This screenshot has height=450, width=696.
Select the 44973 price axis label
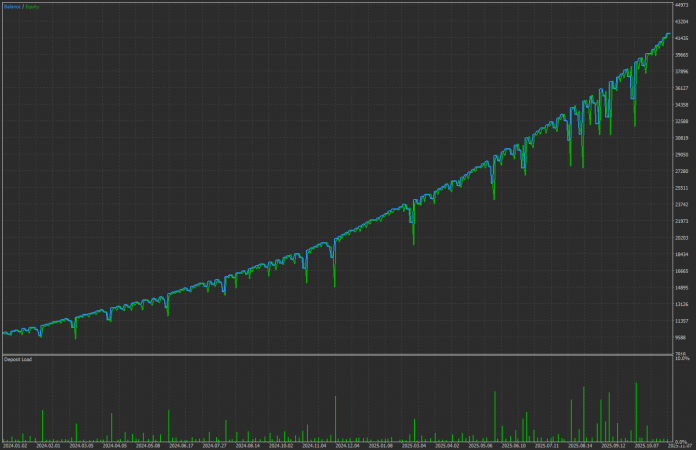pos(682,5)
